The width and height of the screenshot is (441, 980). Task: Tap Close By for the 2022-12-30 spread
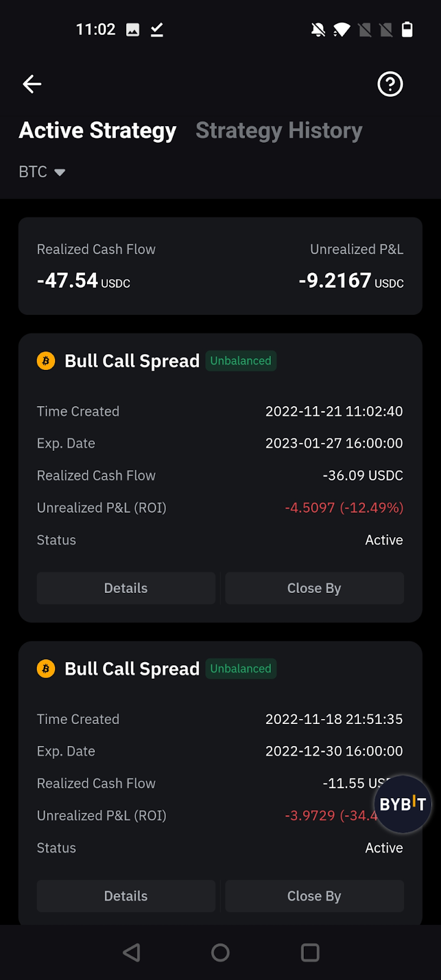(314, 895)
